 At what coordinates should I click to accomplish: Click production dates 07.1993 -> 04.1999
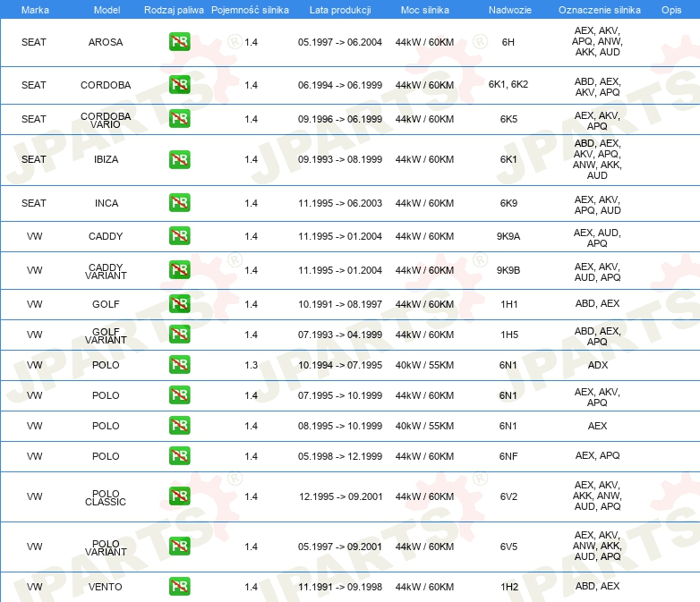pos(340,335)
